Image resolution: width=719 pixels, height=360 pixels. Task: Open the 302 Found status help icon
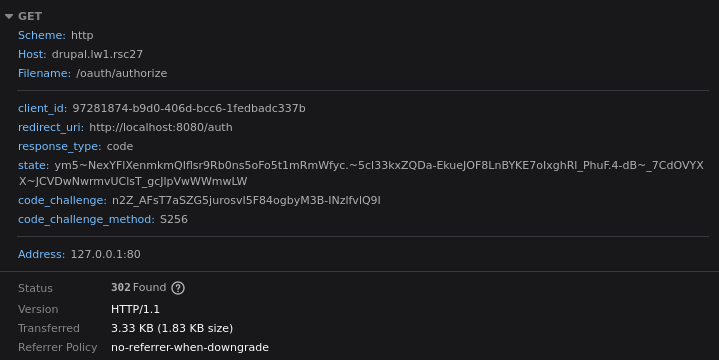pos(178,288)
